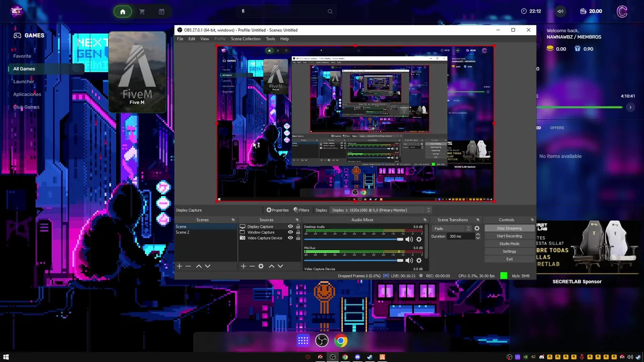
Task: Open Properties gear for Display Capture
Action: 278,210
